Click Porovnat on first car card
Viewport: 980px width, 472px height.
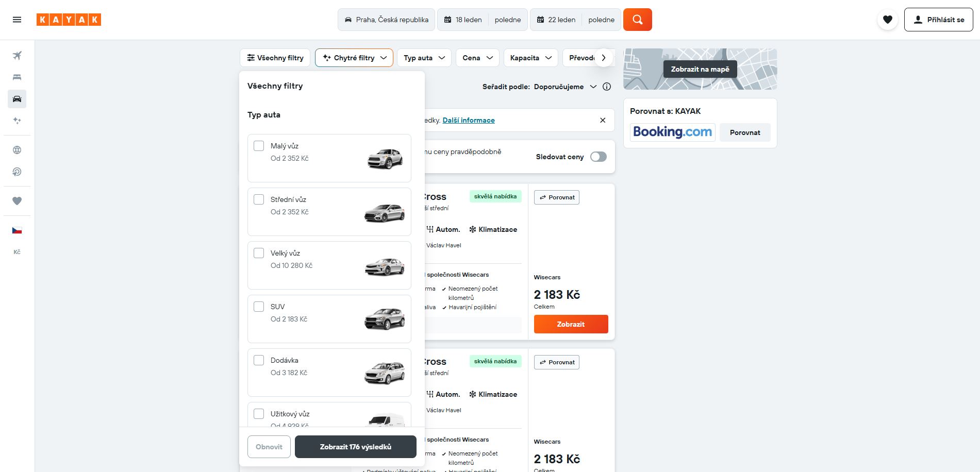coord(557,197)
